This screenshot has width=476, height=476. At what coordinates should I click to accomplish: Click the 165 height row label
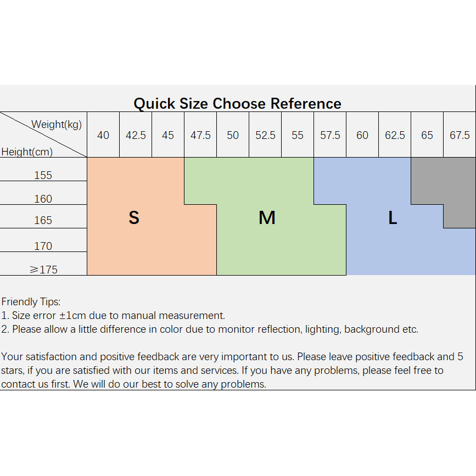[x=43, y=220]
